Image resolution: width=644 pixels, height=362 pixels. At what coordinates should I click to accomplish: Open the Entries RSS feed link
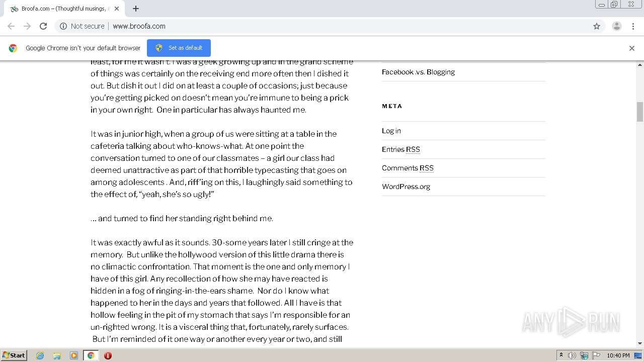pyautogui.click(x=401, y=149)
